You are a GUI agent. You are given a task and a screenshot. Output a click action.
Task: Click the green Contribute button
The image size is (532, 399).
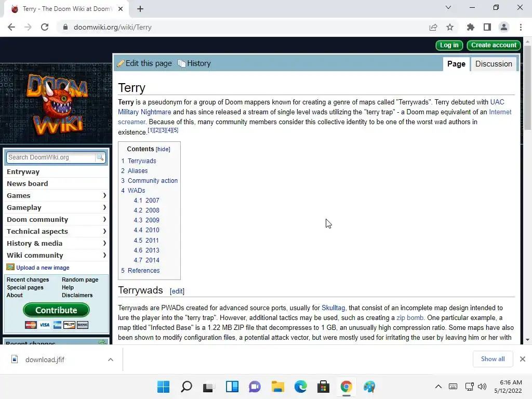pyautogui.click(x=56, y=310)
